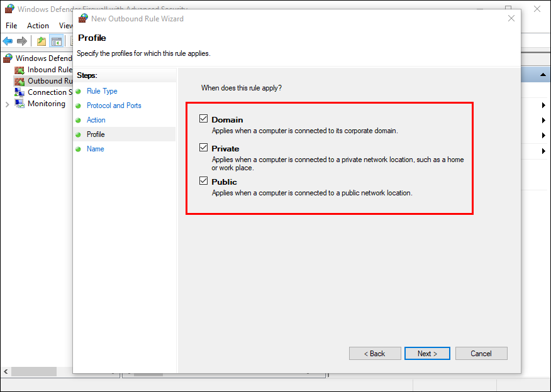Uncheck the Public profile checkbox
This screenshot has height=392, width=551.
(x=203, y=181)
